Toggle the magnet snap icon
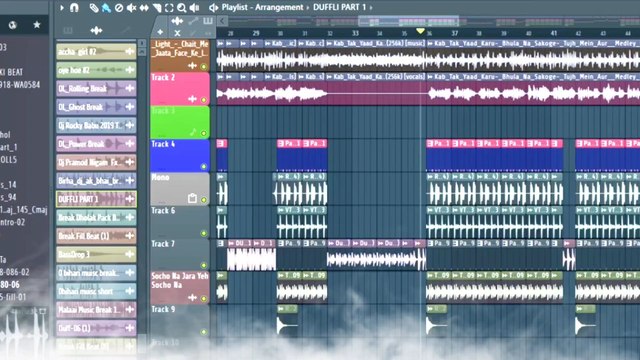640x360 pixels. point(74,7)
